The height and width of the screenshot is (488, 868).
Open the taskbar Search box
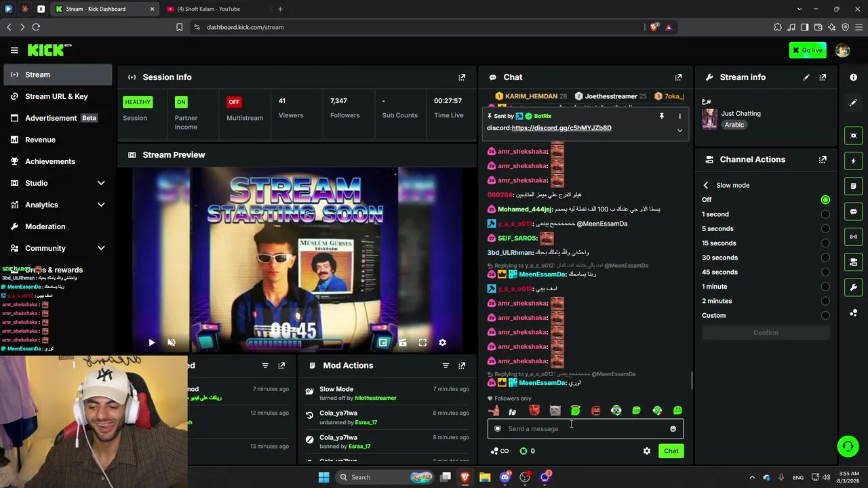point(384,477)
